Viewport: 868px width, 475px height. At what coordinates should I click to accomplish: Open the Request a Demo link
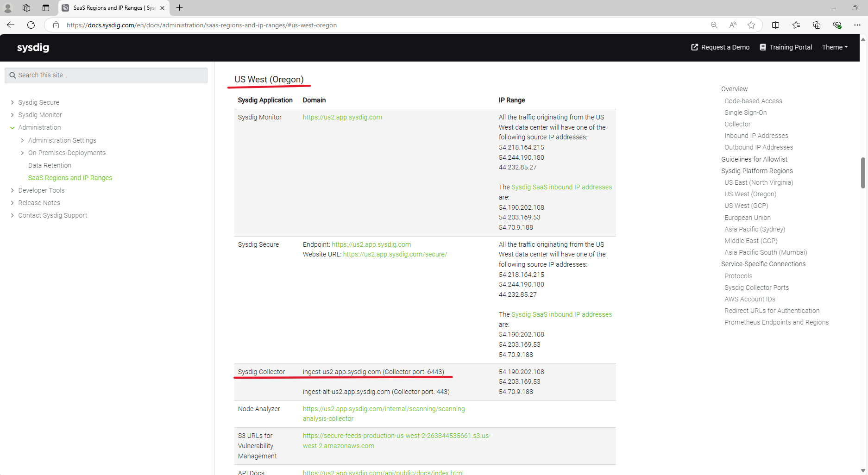pos(720,47)
